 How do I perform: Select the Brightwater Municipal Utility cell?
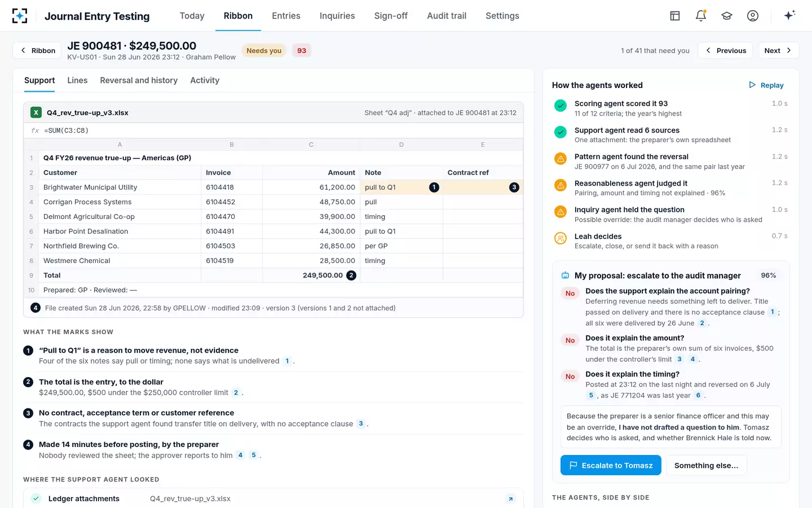(120, 187)
